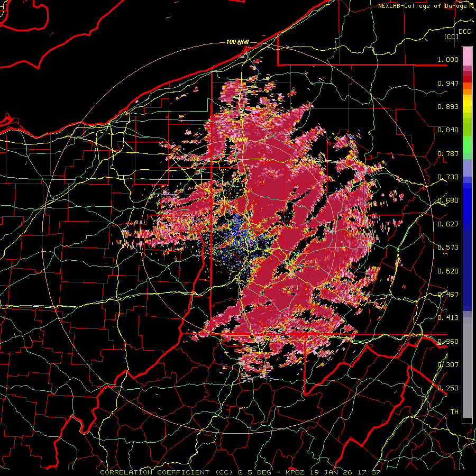Select the 0.360 legend value
This screenshot has height=476, width=476.
pos(448,342)
